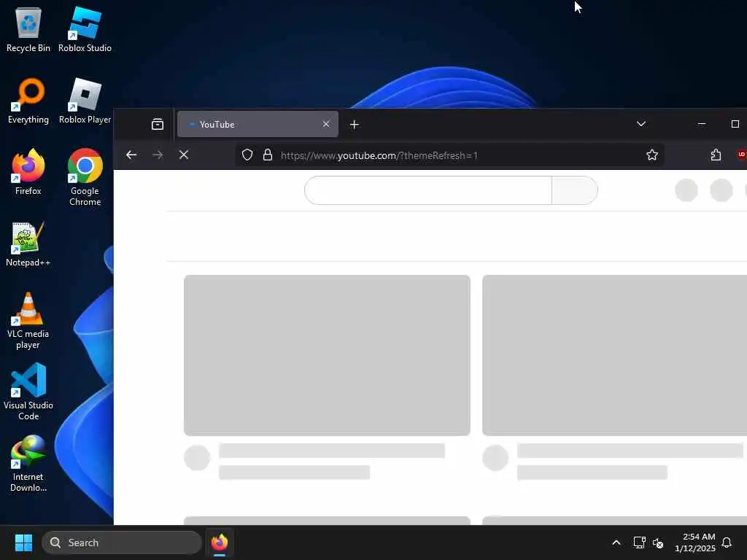747x560 pixels.
Task: Open Firefox extensions puzzle icon
Action: click(x=716, y=155)
